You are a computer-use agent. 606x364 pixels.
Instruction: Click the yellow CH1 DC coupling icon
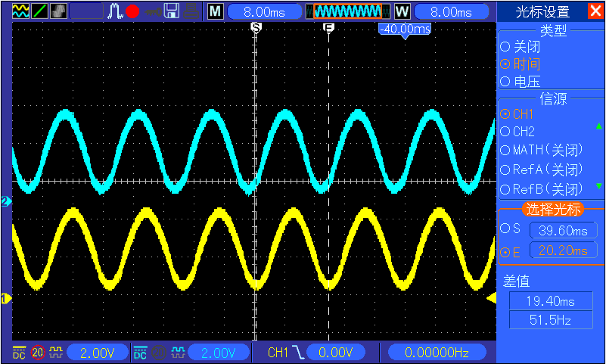(20, 352)
